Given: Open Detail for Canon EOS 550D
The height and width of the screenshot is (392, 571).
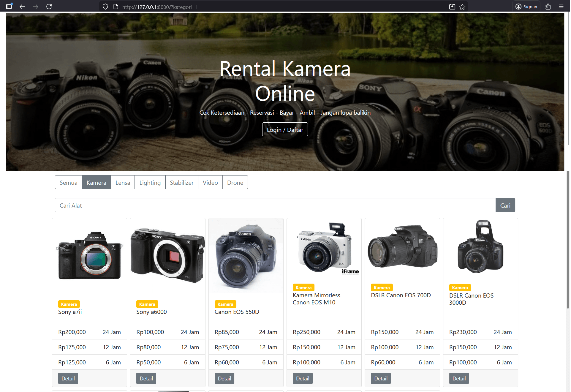Looking at the screenshot, I should click(x=224, y=378).
